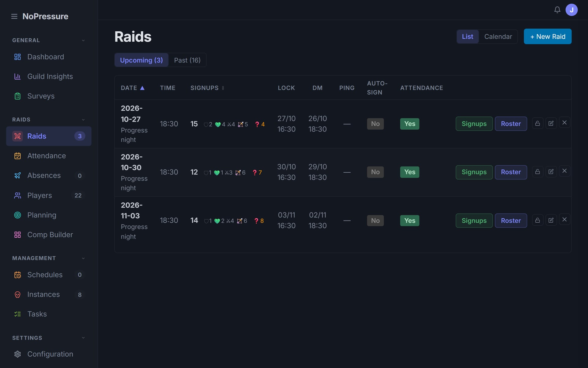Toggle auto-sign No for the 2026-11-03 raid

[x=375, y=220]
